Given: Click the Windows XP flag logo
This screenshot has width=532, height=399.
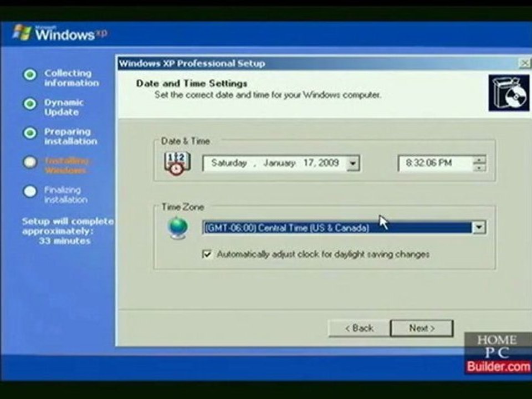Looking at the screenshot, I should [x=22, y=33].
